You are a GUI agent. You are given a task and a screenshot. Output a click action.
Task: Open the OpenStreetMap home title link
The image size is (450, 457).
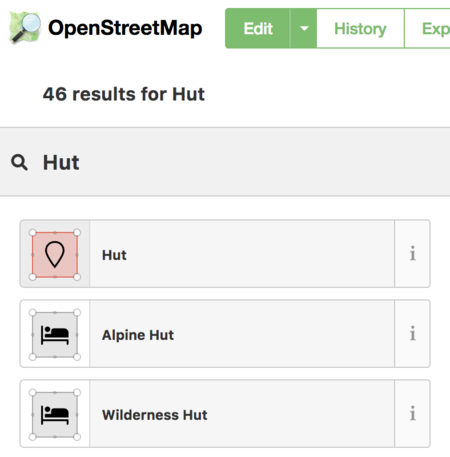click(x=125, y=28)
